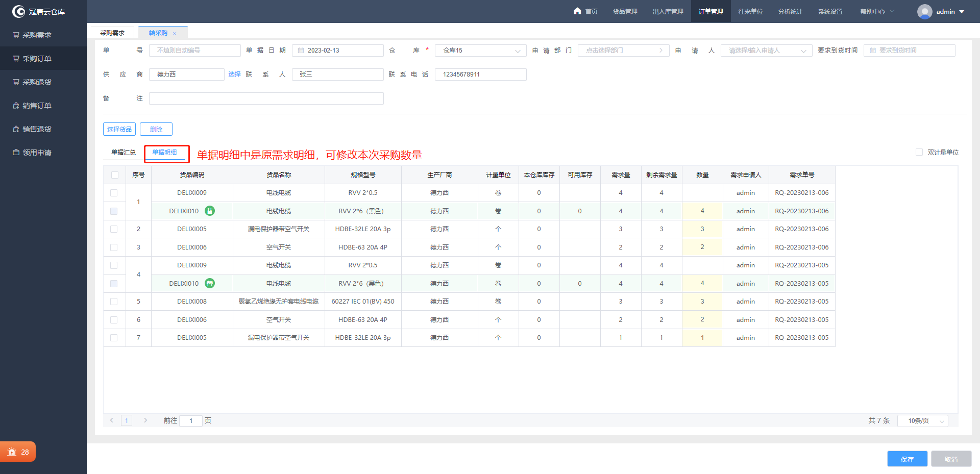Viewport: 980px width, 474px height.
Task: Switch to the 采购需求 page tab
Action: 112,33
